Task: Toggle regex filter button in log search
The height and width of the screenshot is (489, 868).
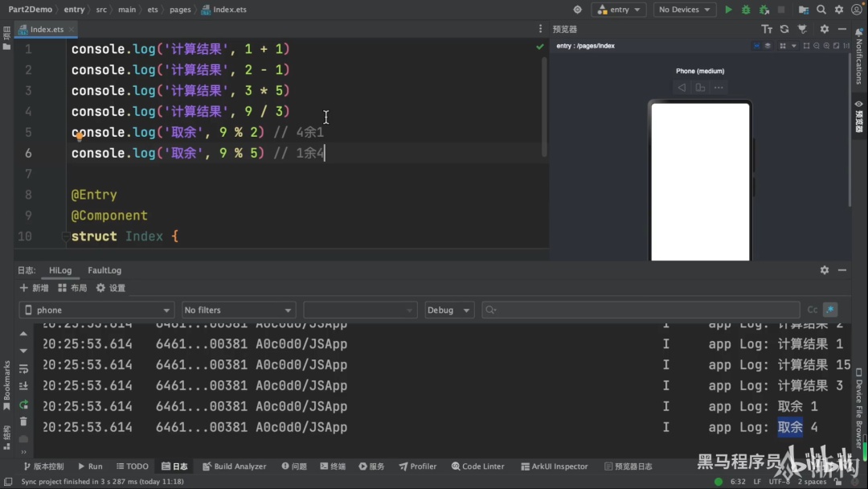Action: [x=830, y=310]
